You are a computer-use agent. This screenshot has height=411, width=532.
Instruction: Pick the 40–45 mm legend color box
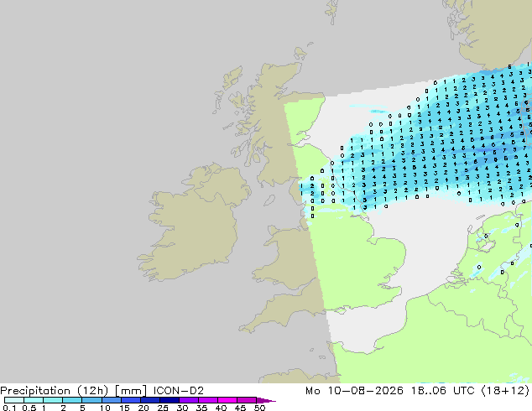click(x=227, y=400)
